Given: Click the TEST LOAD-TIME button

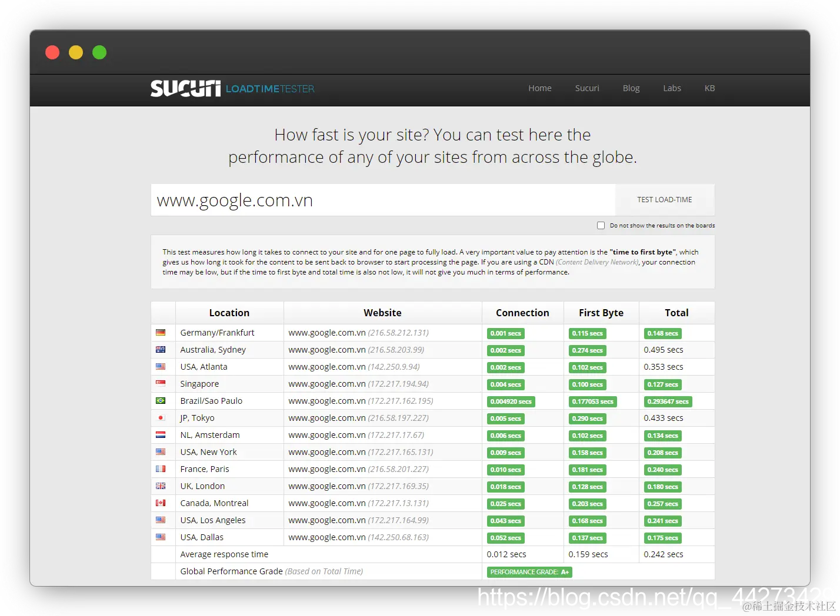Looking at the screenshot, I should pyautogui.click(x=665, y=200).
